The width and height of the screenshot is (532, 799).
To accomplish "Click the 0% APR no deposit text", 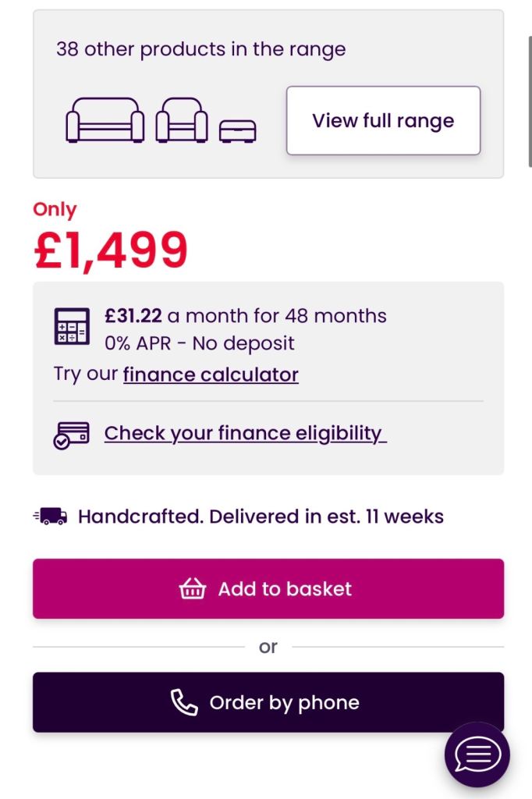I will 200,343.
